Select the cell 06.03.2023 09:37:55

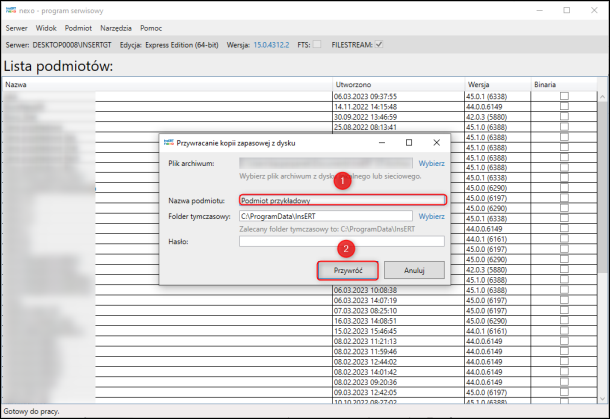point(399,96)
